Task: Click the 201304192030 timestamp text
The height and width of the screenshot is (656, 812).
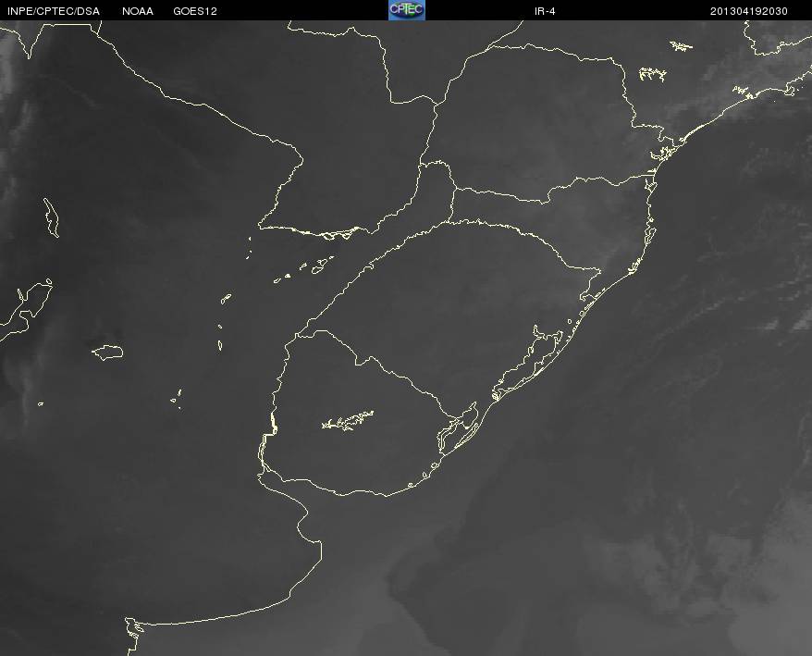Action: click(749, 11)
